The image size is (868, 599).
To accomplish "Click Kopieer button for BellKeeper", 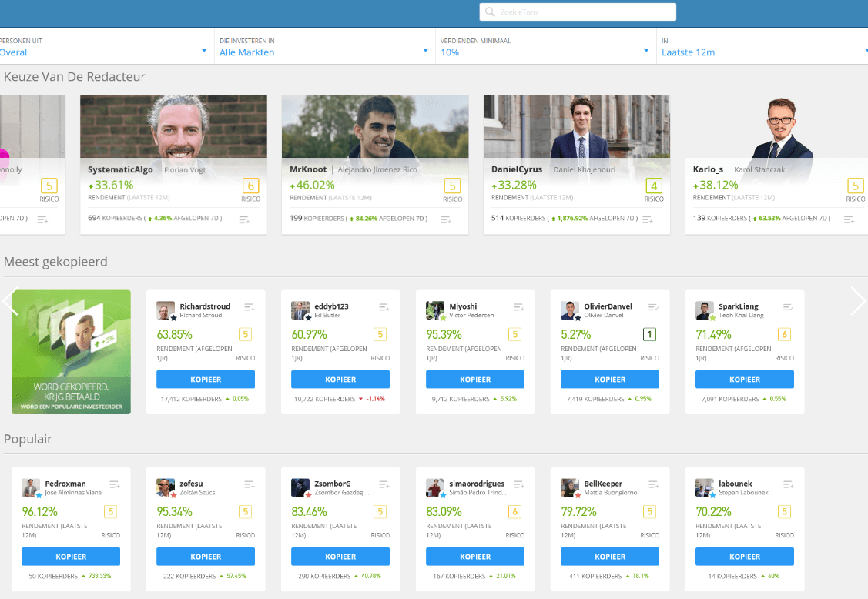I will 610,557.
